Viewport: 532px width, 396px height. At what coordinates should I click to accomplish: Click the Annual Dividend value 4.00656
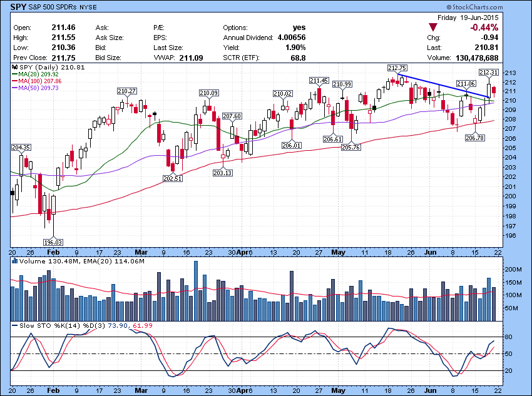point(292,38)
